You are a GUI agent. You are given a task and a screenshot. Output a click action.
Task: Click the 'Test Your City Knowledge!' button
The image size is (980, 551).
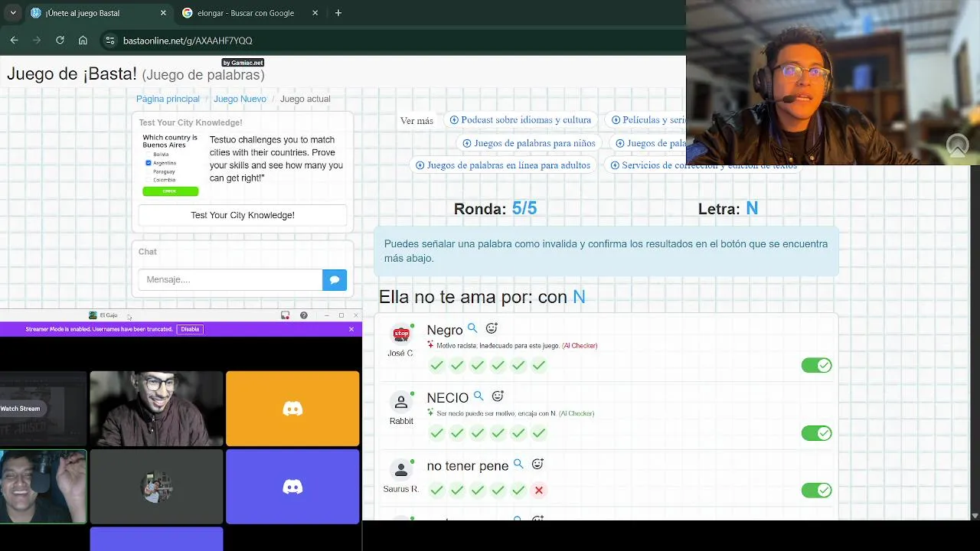coord(243,215)
